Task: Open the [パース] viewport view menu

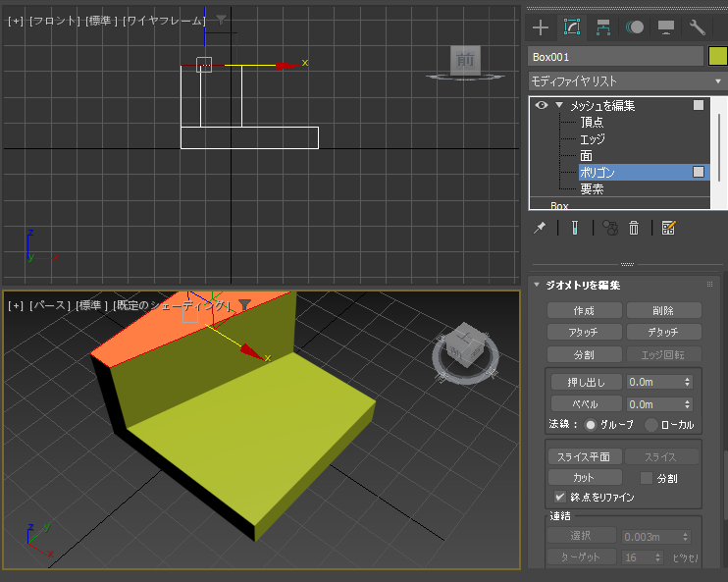Action: 50,305
